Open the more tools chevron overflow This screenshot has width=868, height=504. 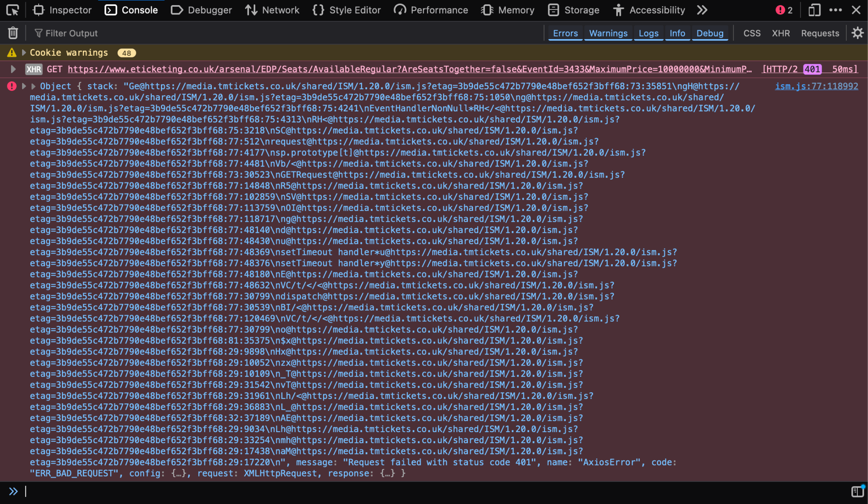point(702,10)
